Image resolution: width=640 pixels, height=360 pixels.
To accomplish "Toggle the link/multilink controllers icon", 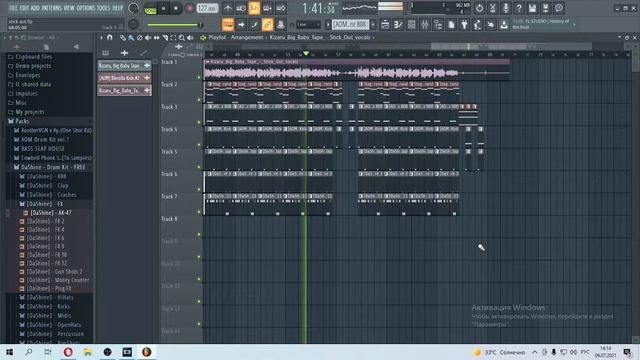I will coord(267,25).
